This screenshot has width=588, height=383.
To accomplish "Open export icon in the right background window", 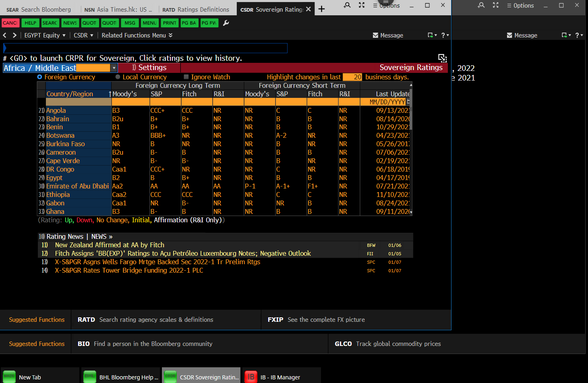I will coord(566,35).
